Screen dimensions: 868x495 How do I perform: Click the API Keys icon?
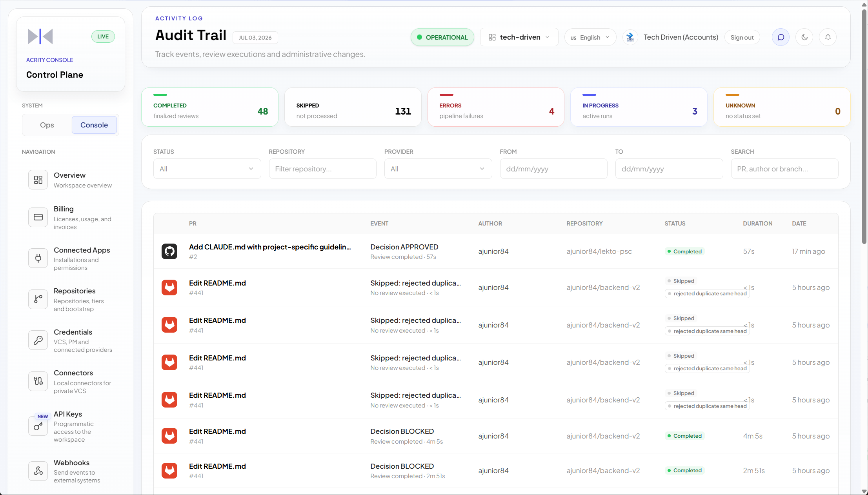click(38, 426)
